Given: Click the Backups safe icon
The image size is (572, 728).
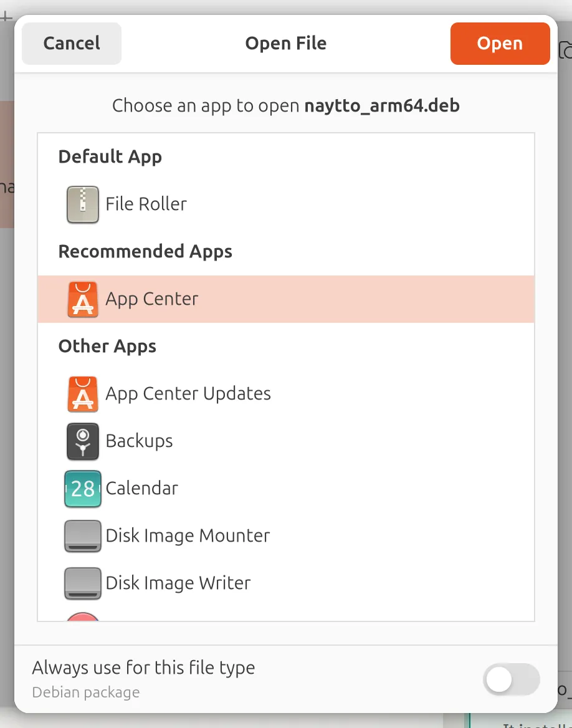Looking at the screenshot, I should (83, 441).
